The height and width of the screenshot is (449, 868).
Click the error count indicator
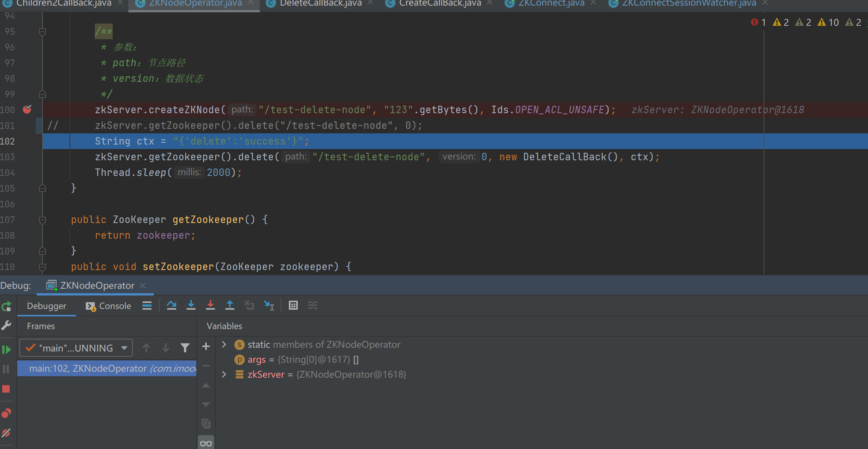[758, 22]
